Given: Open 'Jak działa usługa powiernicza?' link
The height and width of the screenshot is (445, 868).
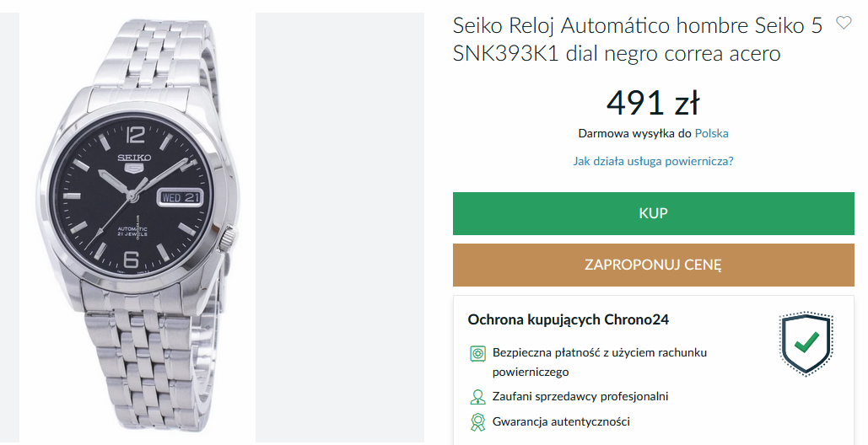Looking at the screenshot, I should click(653, 161).
